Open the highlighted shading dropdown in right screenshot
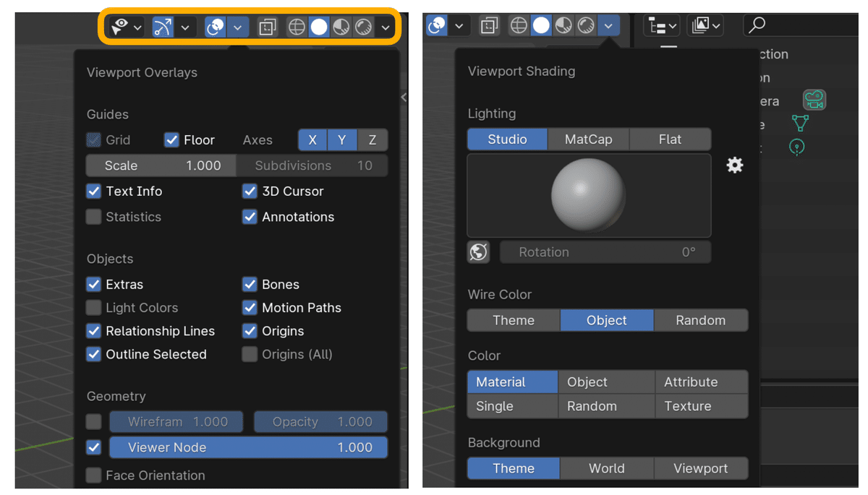868x495 pixels. (608, 26)
